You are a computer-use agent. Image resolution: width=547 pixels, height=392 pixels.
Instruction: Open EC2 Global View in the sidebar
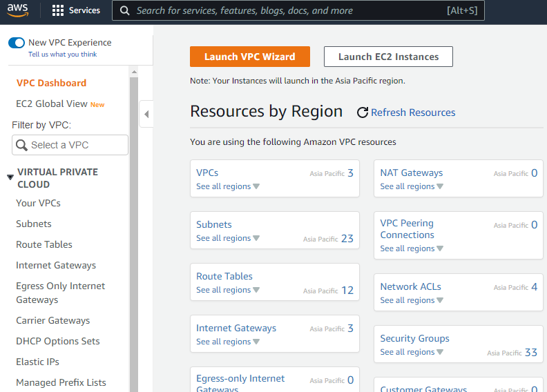(52, 104)
